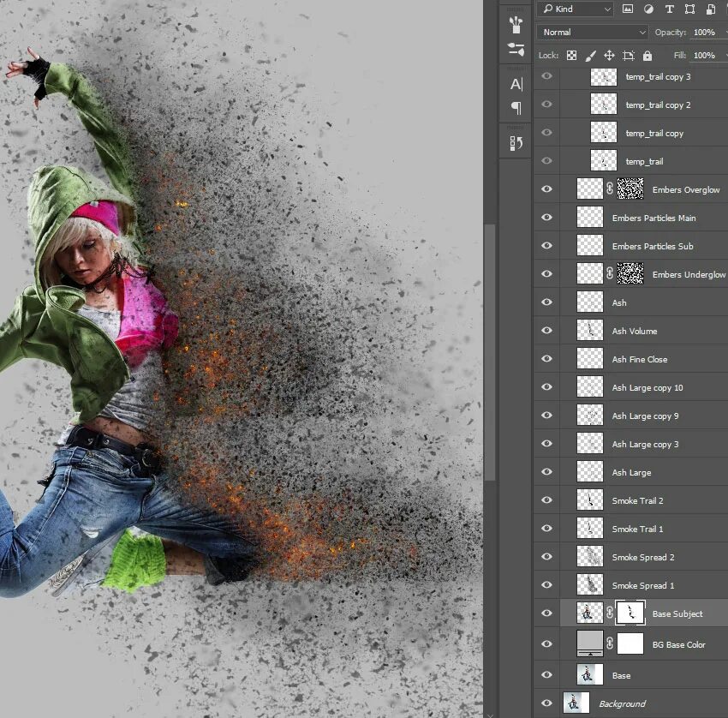Hide the Ash layer
728x718 pixels.
coord(547,302)
